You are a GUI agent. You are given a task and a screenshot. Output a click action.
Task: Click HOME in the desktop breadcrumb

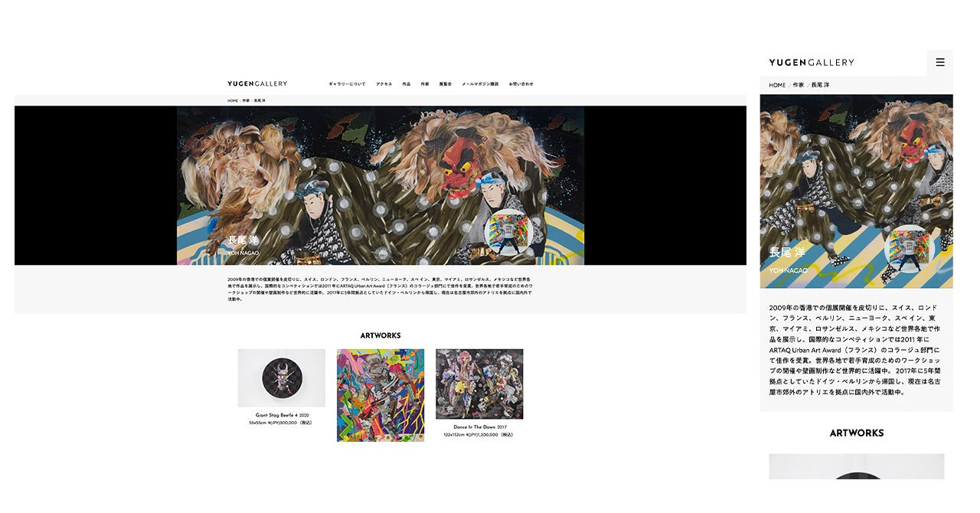point(233,100)
